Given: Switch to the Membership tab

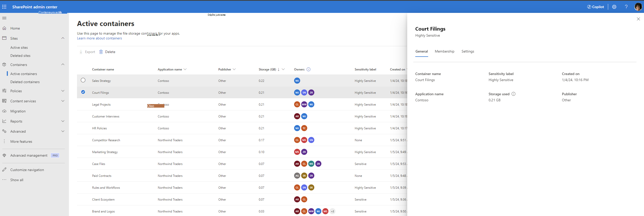Looking at the screenshot, I should (x=444, y=52).
